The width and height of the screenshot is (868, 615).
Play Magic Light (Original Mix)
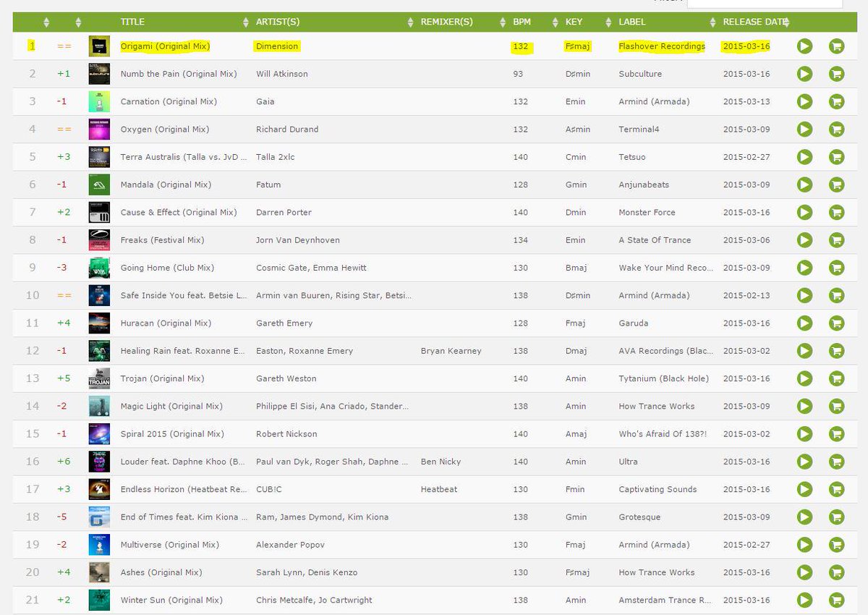pyautogui.click(x=804, y=406)
